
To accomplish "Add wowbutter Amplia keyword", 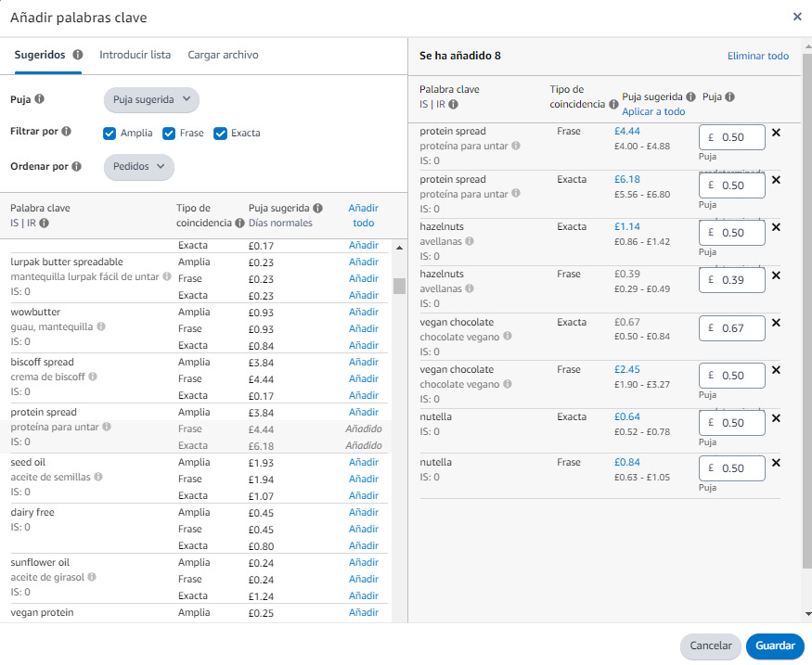I will point(363,312).
